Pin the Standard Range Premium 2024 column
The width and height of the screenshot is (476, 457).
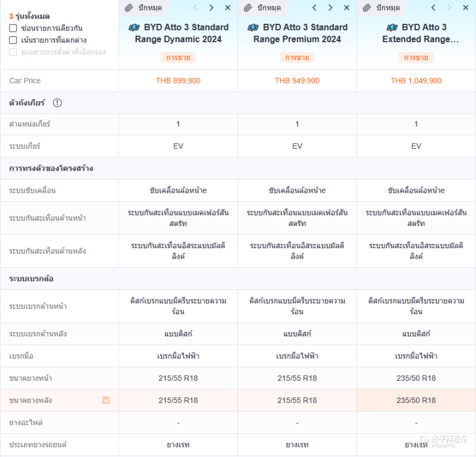262,8
